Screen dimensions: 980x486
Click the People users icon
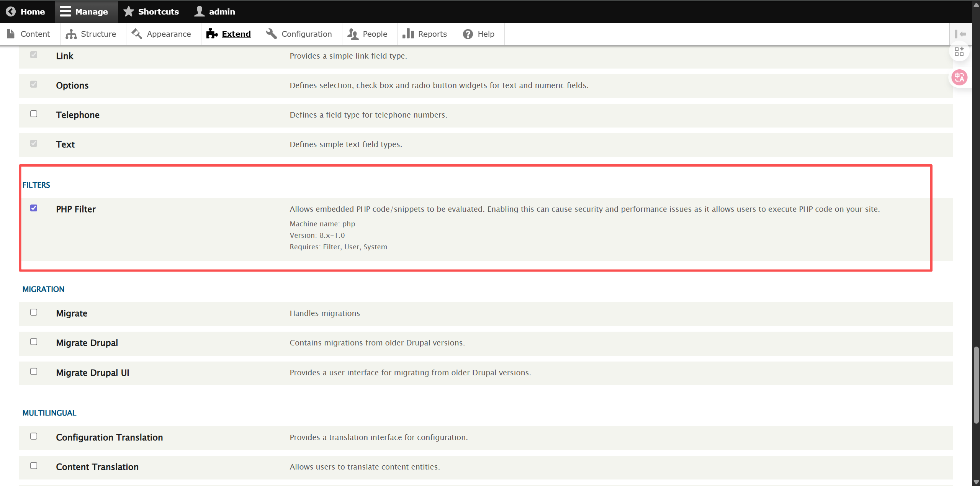pyautogui.click(x=353, y=34)
